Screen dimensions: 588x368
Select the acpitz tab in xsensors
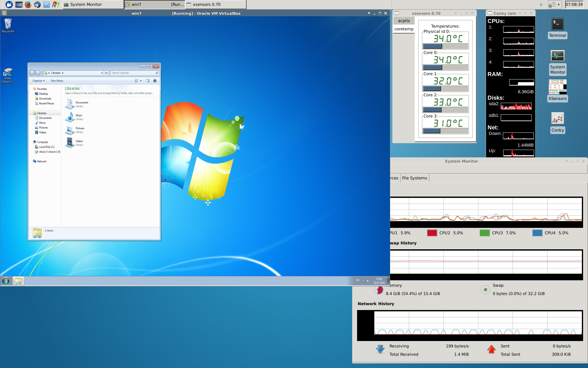tap(404, 21)
